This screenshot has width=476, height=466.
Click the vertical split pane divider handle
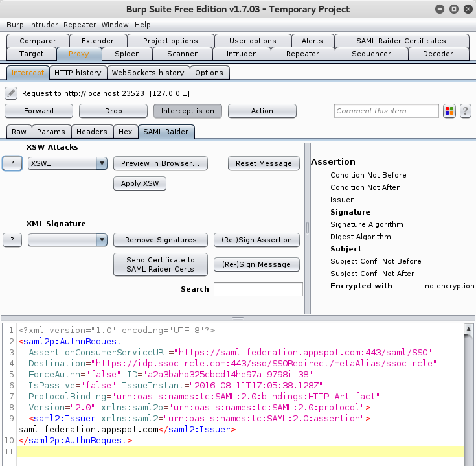click(x=308, y=227)
